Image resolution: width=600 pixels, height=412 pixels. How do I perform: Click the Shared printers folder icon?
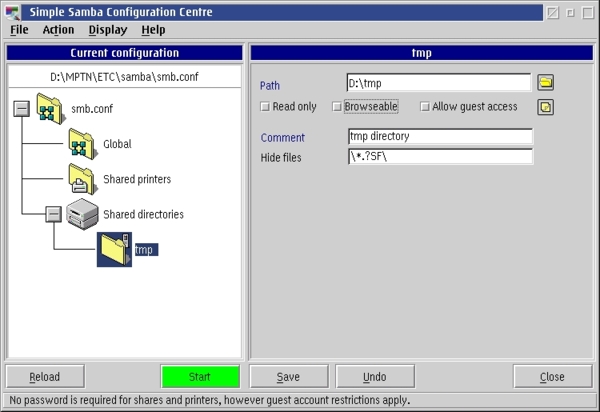83,179
